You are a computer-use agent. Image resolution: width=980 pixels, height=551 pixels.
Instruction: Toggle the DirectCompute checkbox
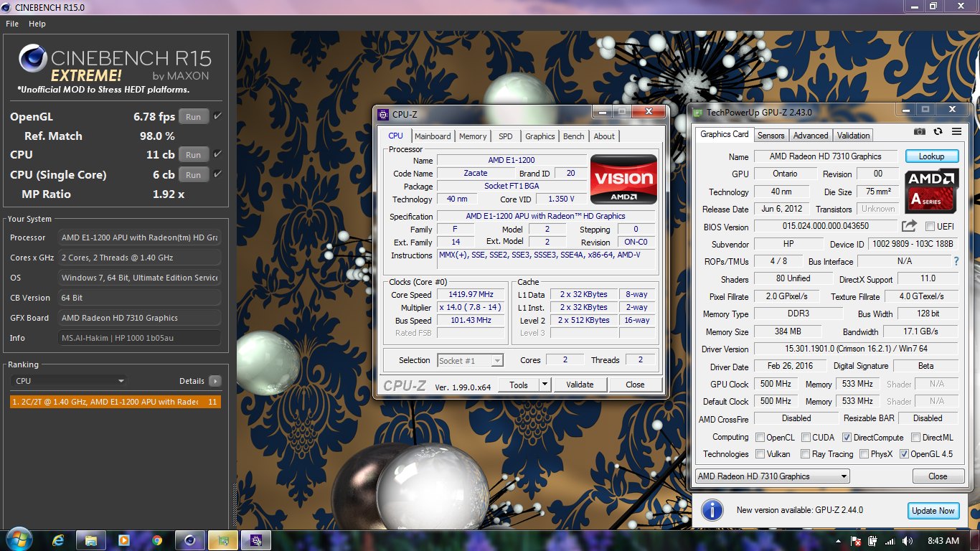(847, 437)
